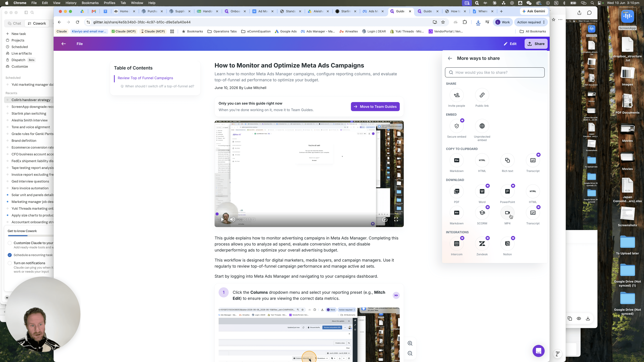Copy guide as Rich text
Screen dimensions: 644x362
(507, 160)
